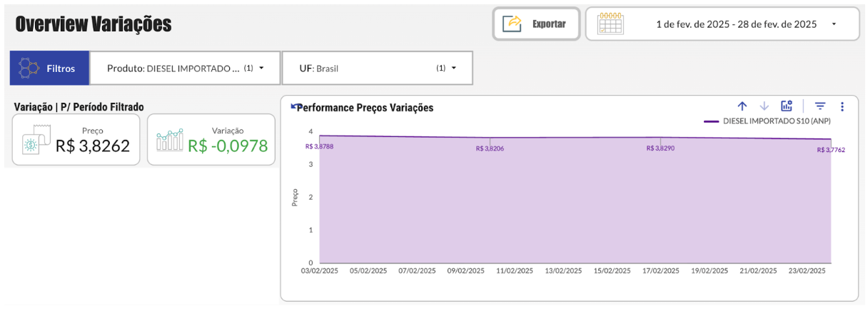868x309 pixels.
Task: Click the drill up arrow icon
Action: [x=742, y=106]
